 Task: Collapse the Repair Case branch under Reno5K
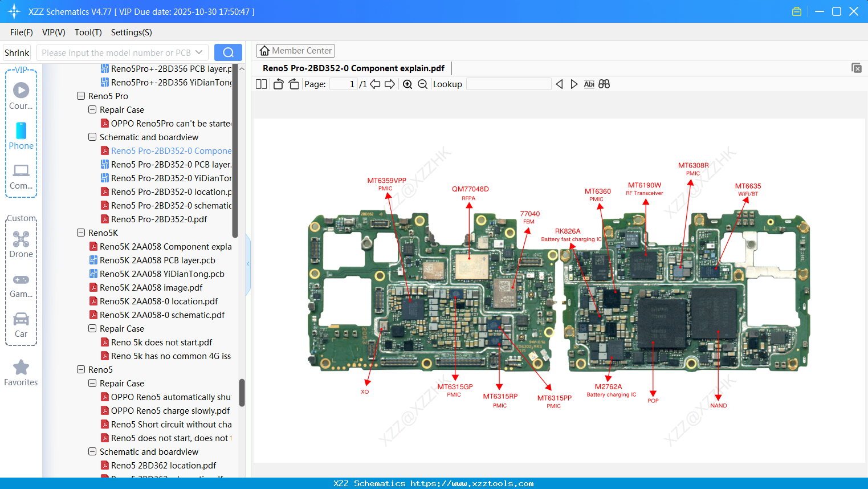pyautogui.click(x=92, y=328)
